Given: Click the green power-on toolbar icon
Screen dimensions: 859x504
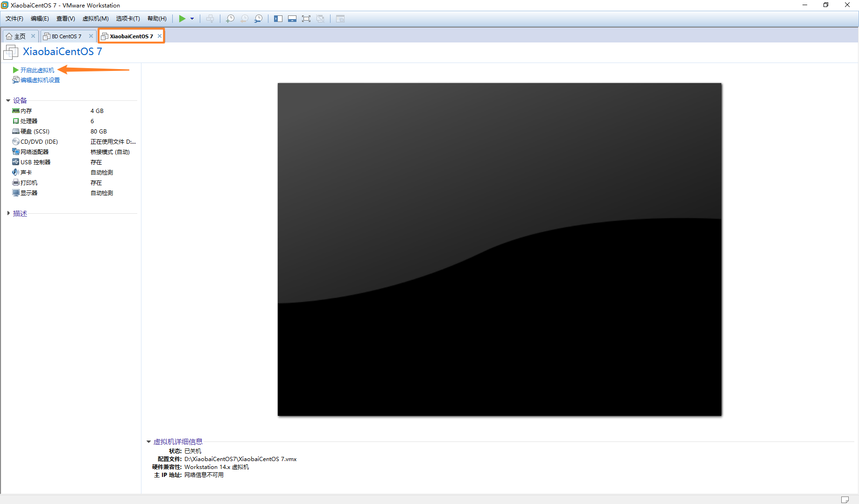Looking at the screenshot, I should click(182, 19).
